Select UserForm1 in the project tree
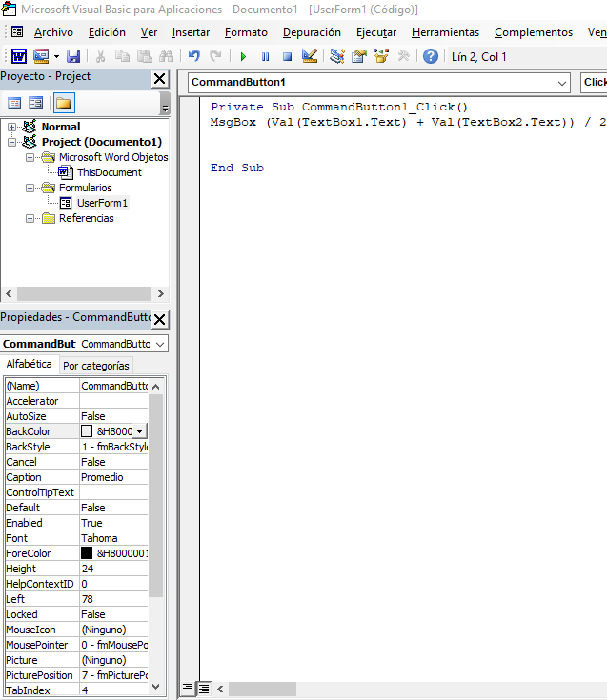 (x=101, y=203)
